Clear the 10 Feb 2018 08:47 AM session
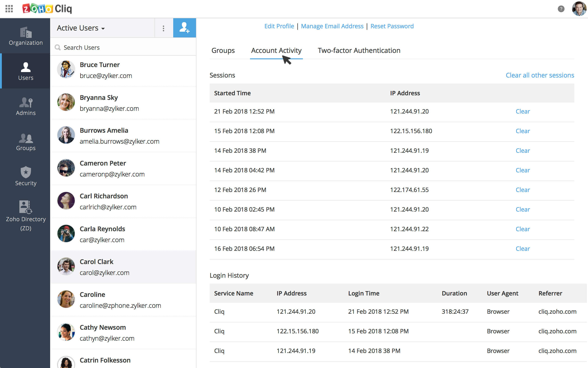The width and height of the screenshot is (588, 368). pyautogui.click(x=523, y=229)
